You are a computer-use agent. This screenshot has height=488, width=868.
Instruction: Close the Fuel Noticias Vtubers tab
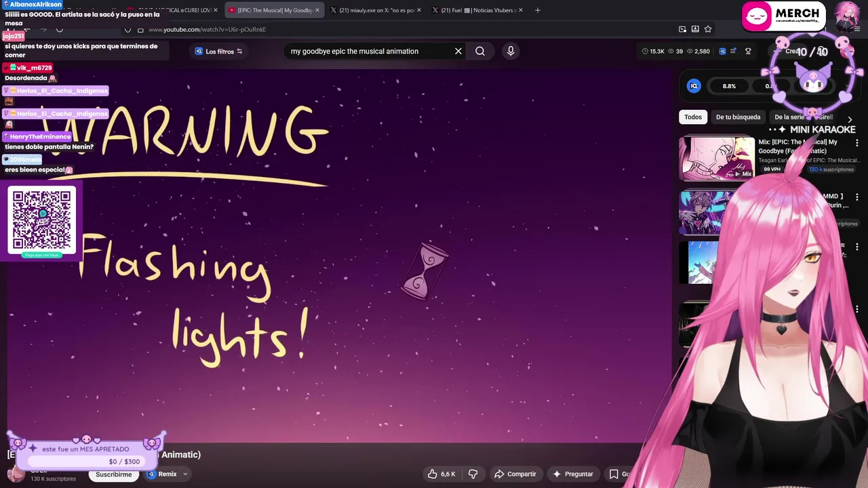[521, 10]
